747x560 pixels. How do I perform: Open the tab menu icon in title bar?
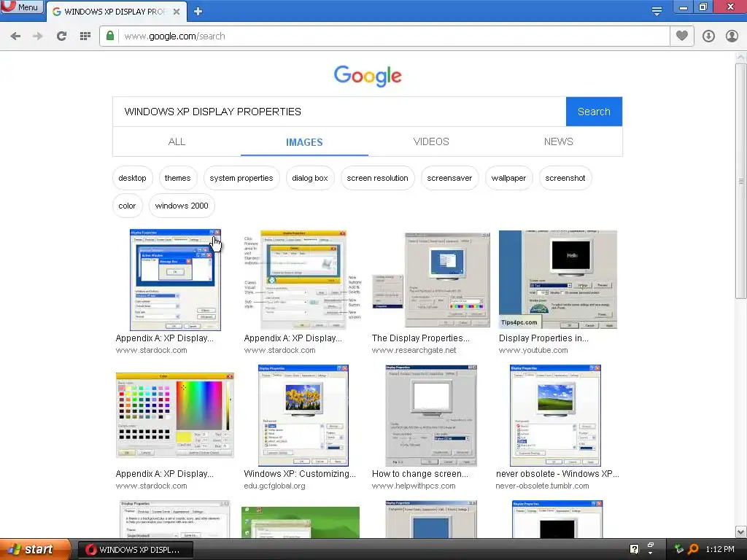point(657,12)
